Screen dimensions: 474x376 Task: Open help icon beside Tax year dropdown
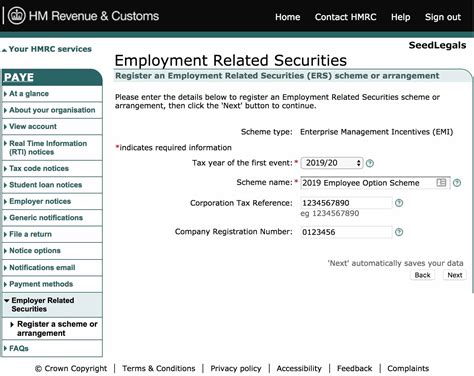point(370,163)
